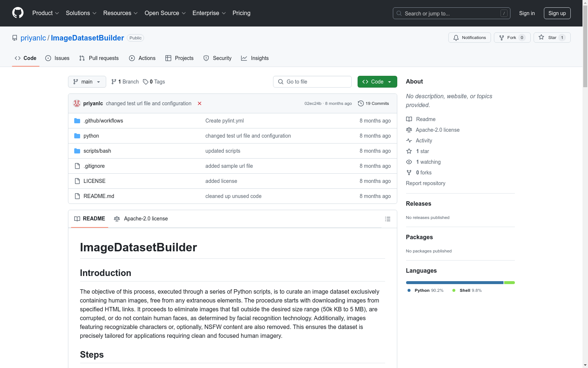Click the README.md file icon

(x=77, y=196)
